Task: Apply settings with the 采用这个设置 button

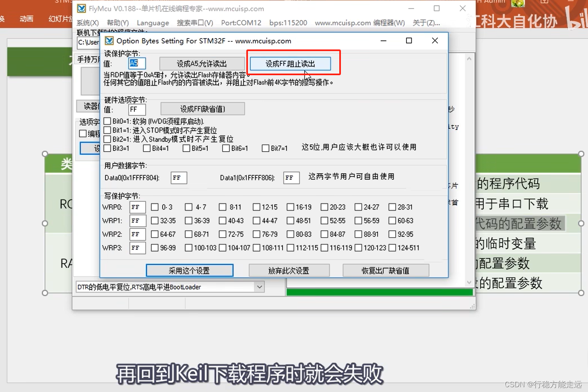Action: [190, 271]
